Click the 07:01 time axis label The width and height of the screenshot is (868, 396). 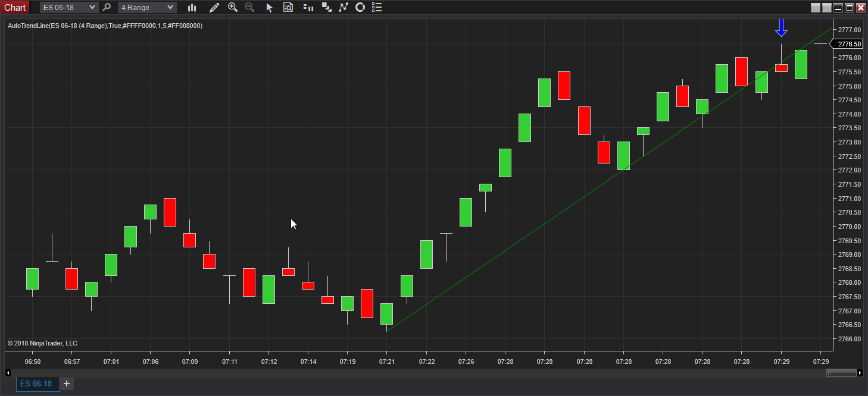(111, 362)
